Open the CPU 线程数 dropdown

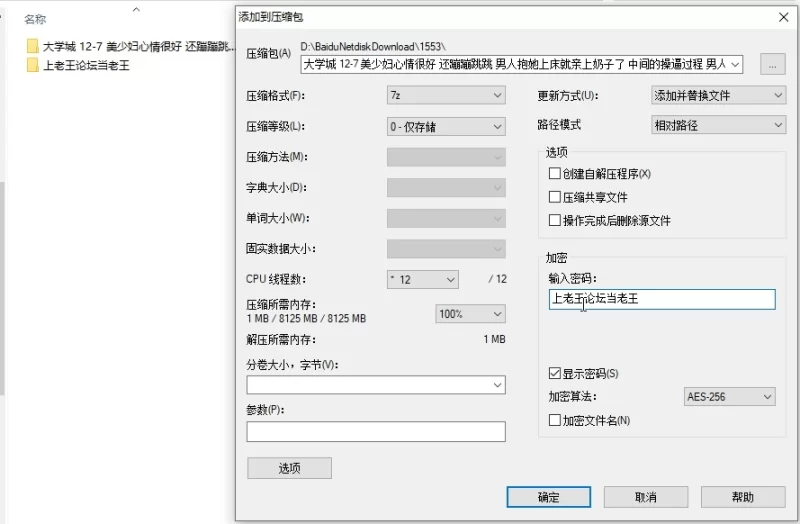coord(422,280)
